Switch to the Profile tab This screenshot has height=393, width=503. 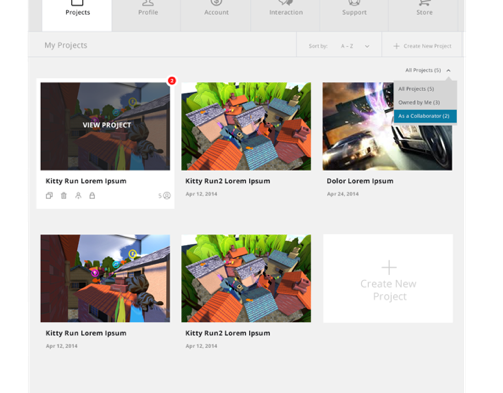(x=148, y=12)
